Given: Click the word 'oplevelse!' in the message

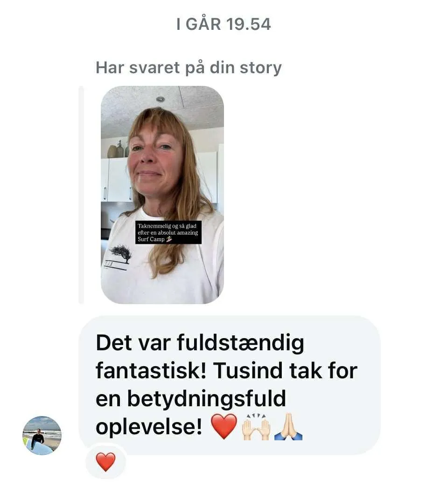Looking at the screenshot, I should (x=149, y=427).
